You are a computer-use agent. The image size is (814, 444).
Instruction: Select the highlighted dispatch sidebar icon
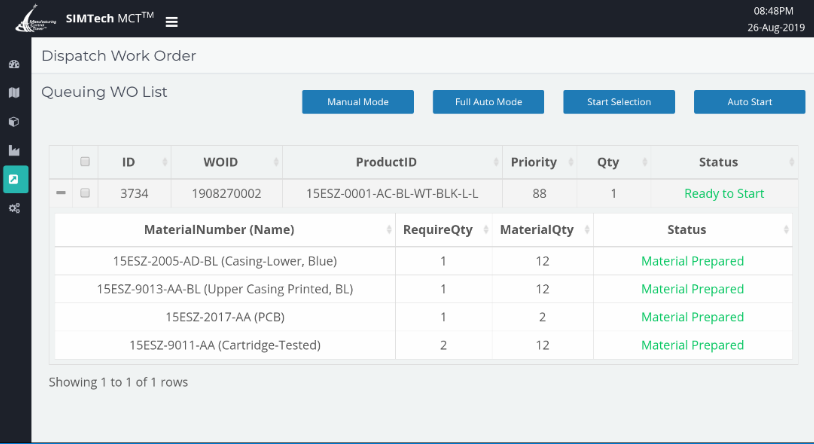coord(16,179)
